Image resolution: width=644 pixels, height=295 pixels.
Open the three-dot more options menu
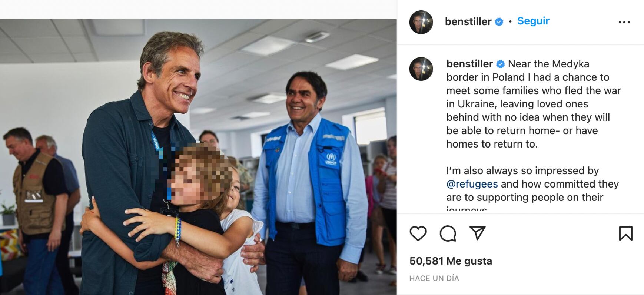pyautogui.click(x=624, y=22)
